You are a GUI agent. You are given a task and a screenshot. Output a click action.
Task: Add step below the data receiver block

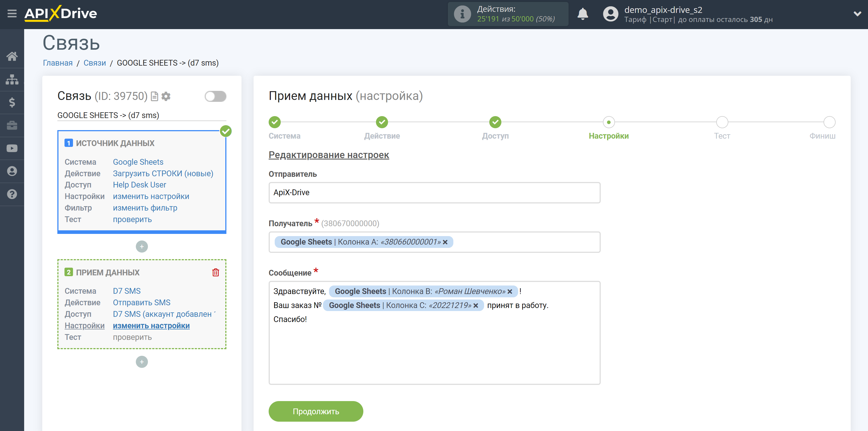tap(142, 362)
